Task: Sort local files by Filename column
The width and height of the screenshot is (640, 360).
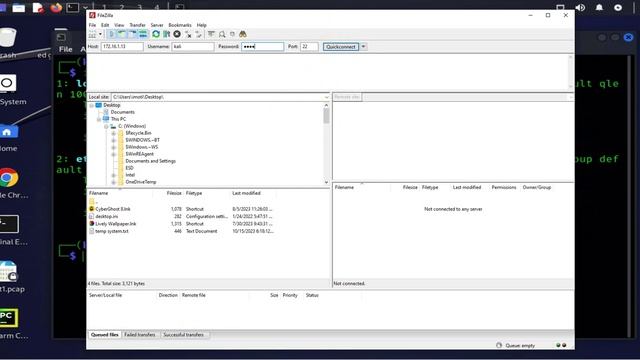Action: (98, 193)
